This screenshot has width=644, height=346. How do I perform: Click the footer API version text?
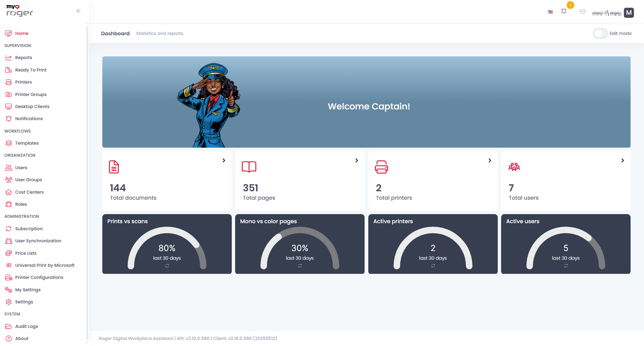tap(193, 339)
